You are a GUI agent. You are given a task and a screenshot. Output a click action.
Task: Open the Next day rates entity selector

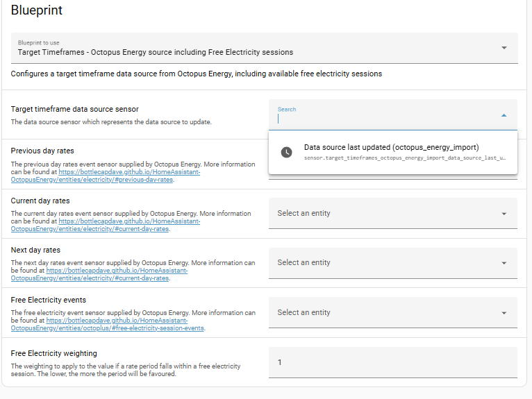385,263
